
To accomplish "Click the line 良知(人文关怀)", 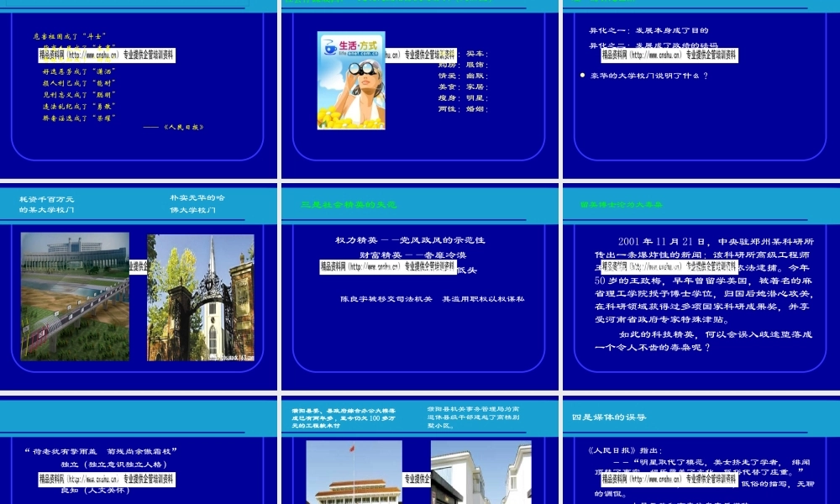I will pyautogui.click(x=96, y=490).
